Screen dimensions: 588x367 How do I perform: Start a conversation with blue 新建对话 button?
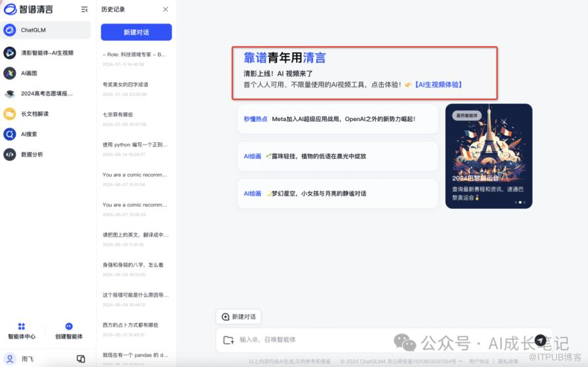pos(137,32)
